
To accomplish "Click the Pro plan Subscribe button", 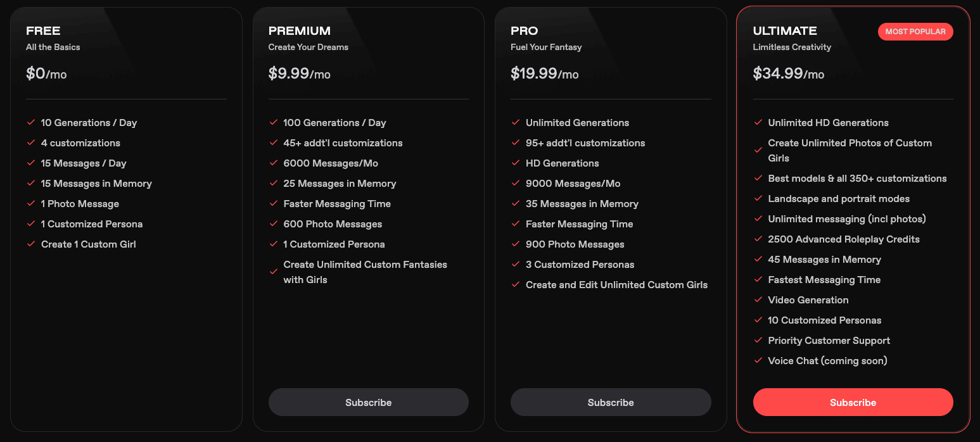I will coord(610,402).
